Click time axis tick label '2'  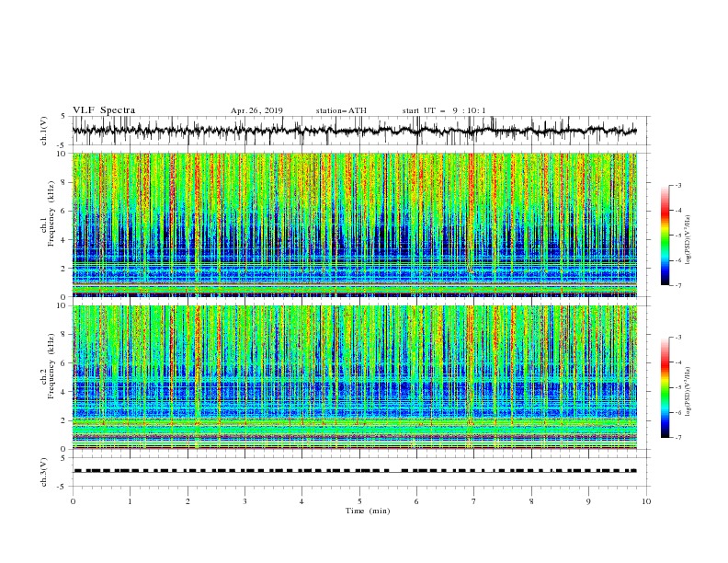click(188, 501)
